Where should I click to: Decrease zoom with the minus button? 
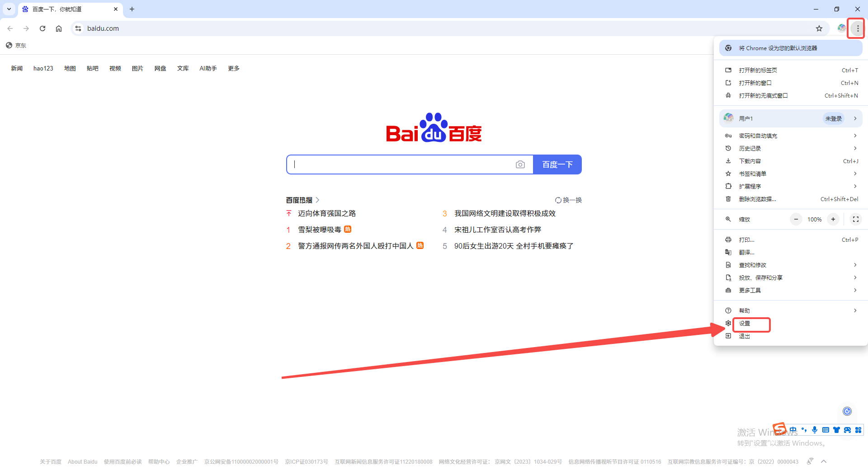coord(796,219)
